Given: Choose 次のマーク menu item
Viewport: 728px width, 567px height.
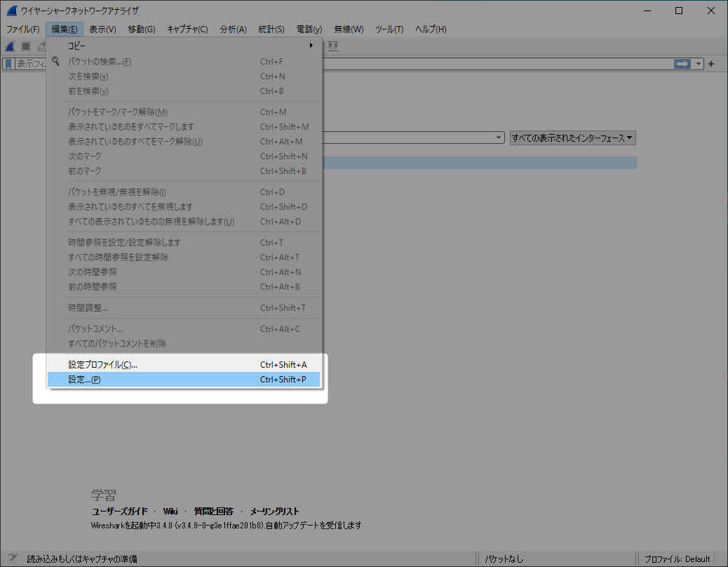Looking at the screenshot, I should click(x=183, y=156).
